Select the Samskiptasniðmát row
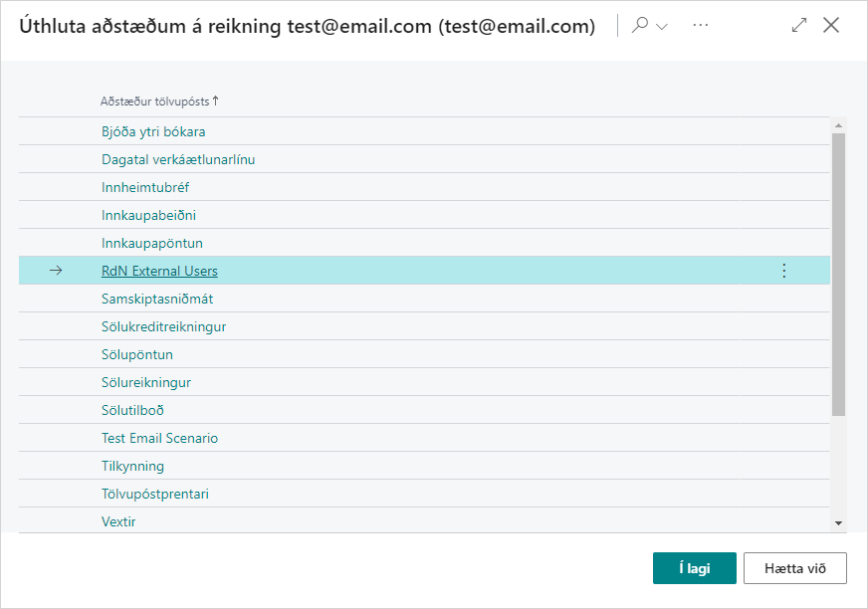This screenshot has height=609, width=868. (157, 299)
